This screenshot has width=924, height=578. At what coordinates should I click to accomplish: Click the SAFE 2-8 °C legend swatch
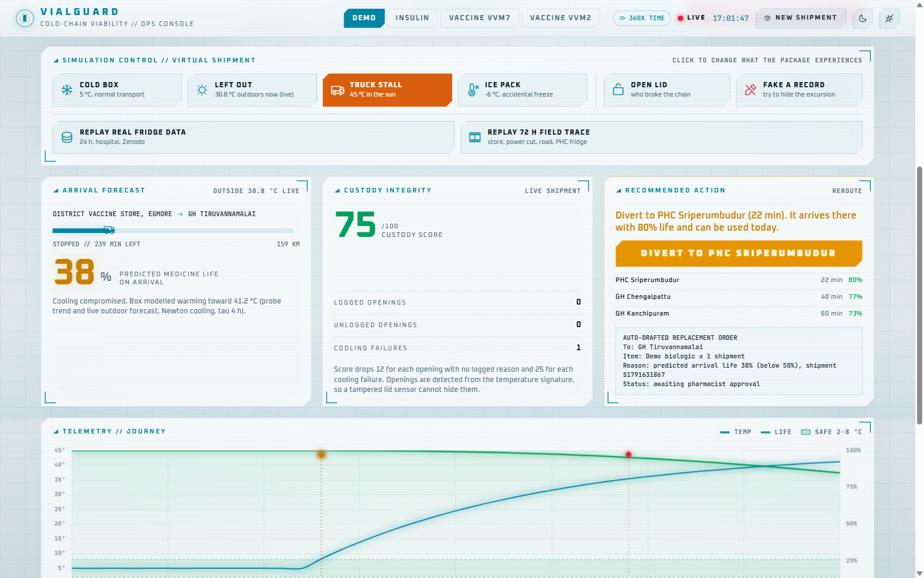click(x=806, y=432)
